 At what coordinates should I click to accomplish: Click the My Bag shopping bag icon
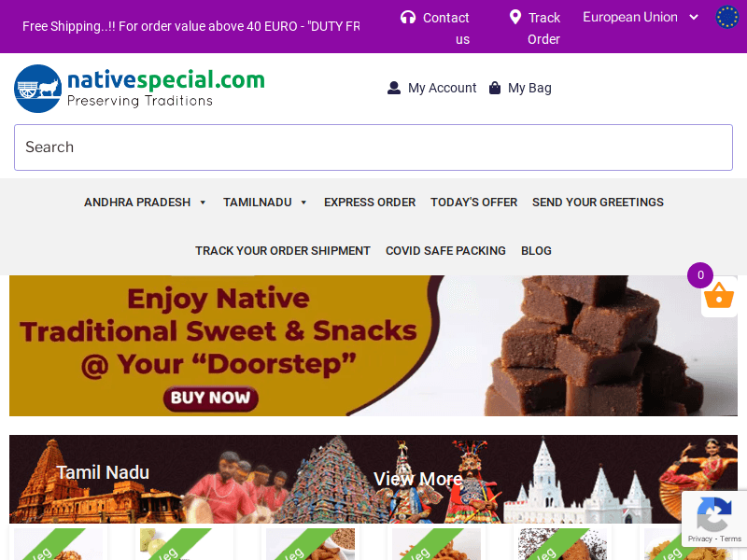[495, 88]
